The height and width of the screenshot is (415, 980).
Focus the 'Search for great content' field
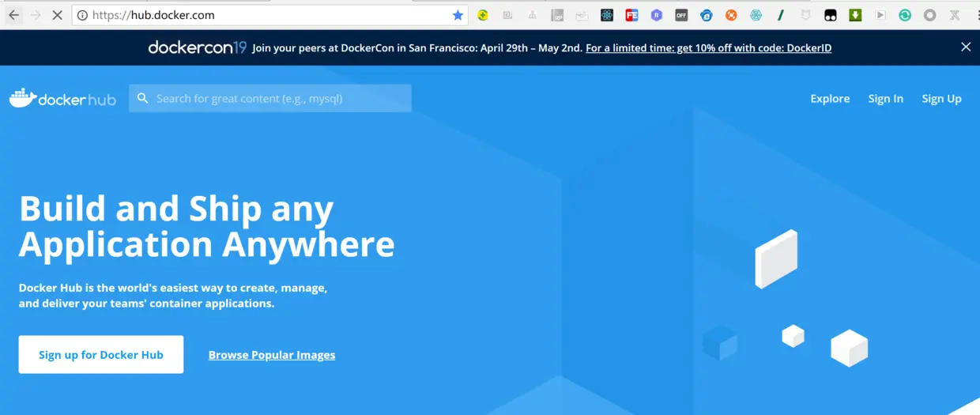click(270, 98)
